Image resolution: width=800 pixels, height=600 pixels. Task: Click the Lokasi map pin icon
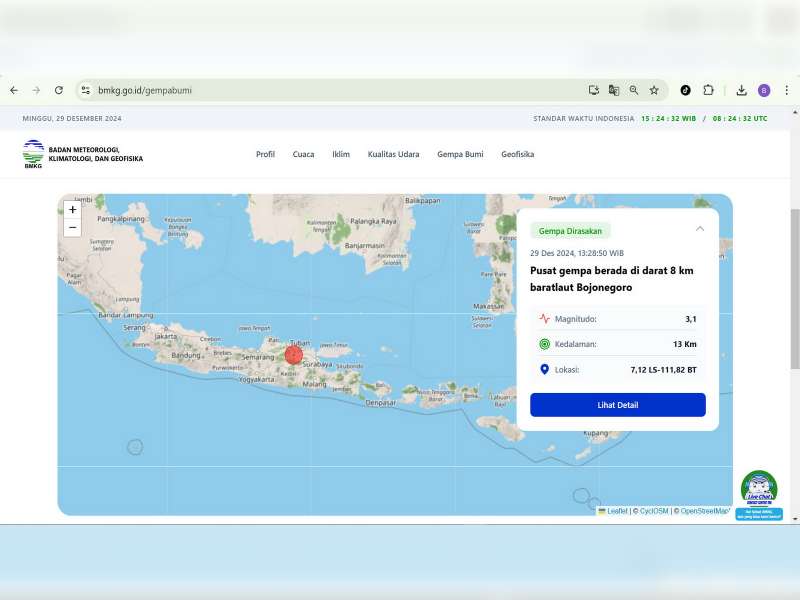544,369
